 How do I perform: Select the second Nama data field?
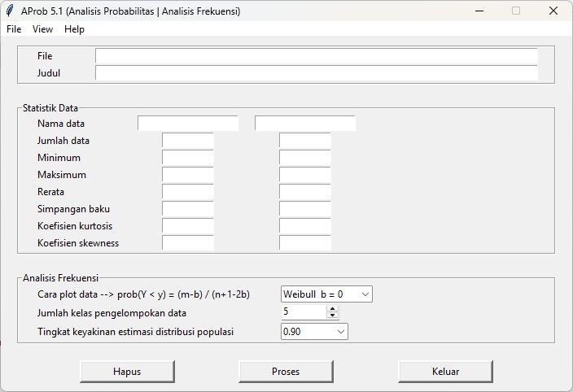(305, 124)
